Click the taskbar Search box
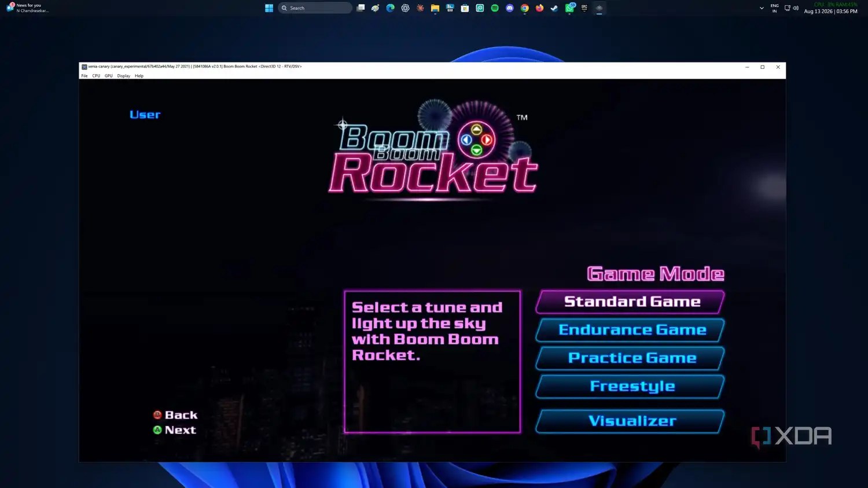The width and height of the screenshot is (868, 488). pos(315,8)
